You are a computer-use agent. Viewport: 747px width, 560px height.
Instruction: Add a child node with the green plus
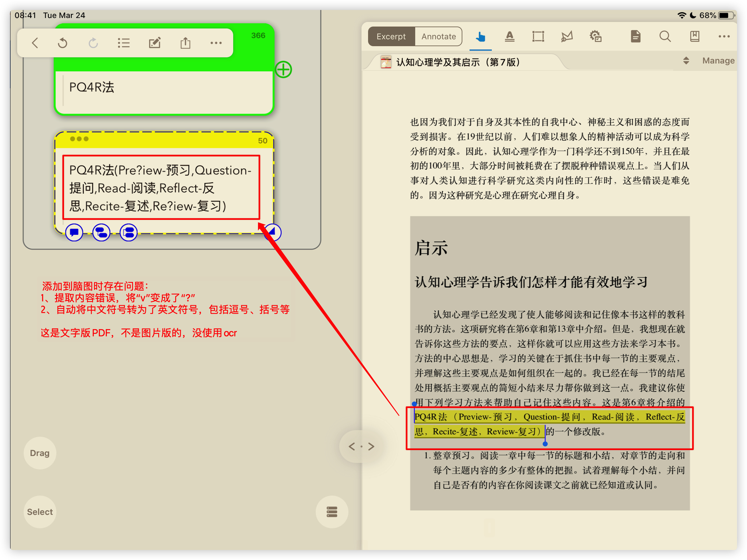[x=283, y=69]
